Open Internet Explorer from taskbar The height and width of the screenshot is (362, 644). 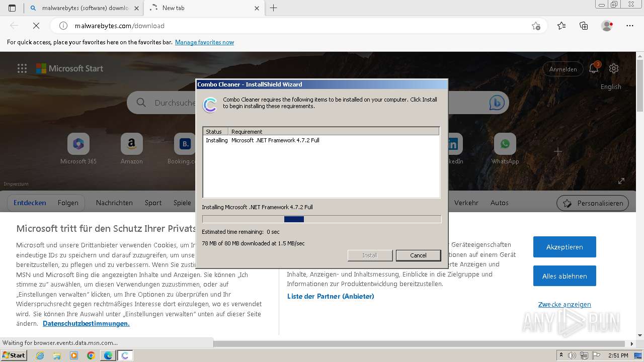[x=40, y=355]
